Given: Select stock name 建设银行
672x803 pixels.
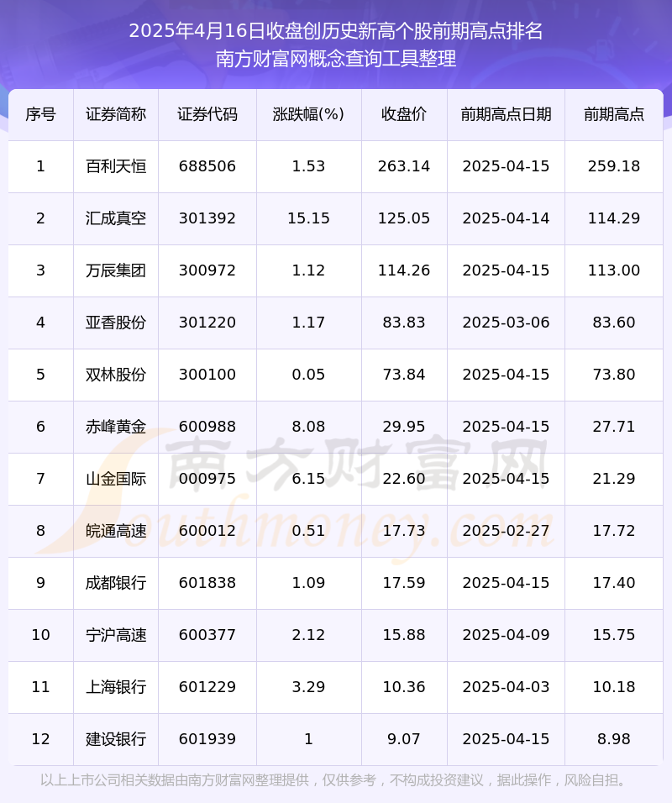Looking at the screenshot, I should click(x=116, y=739).
